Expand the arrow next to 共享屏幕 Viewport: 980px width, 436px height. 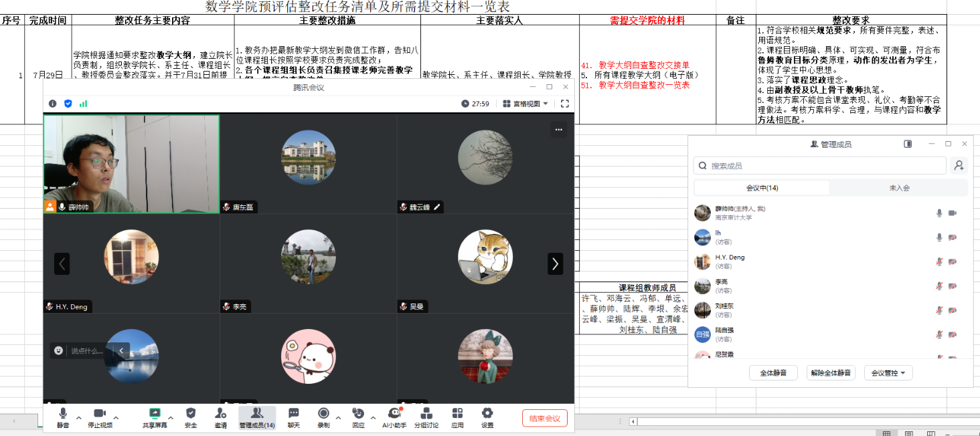click(170, 418)
